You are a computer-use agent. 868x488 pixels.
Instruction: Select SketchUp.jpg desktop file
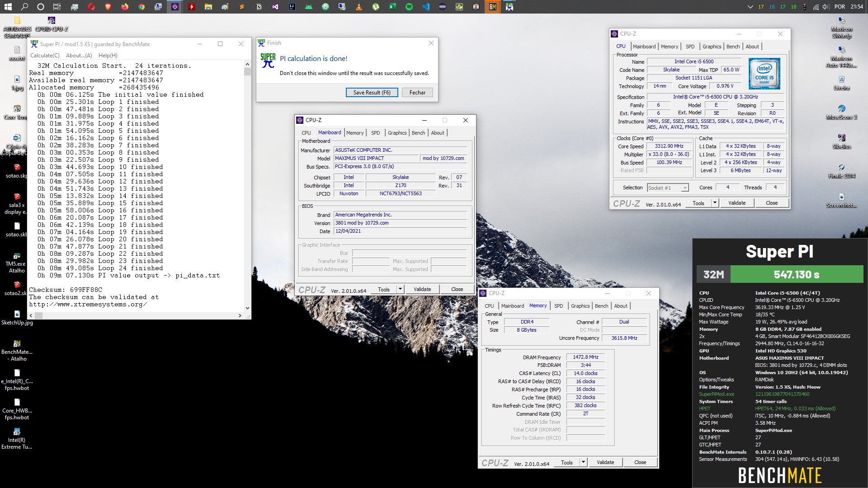(17, 318)
